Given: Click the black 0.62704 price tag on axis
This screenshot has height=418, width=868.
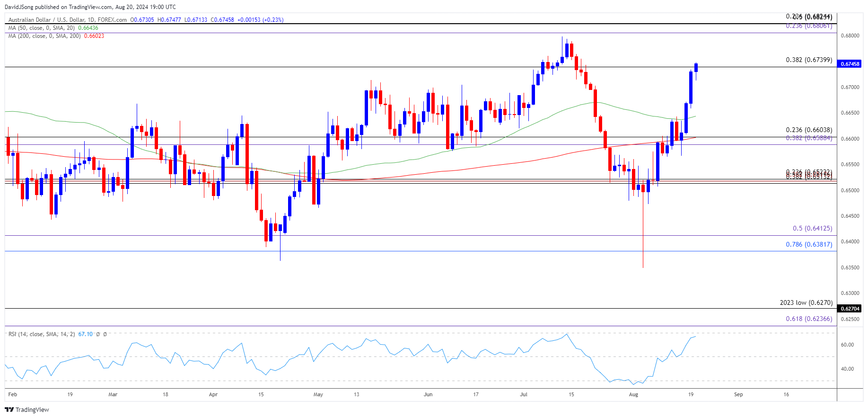Looking at the screenshot, I should (x=849, y=309).
